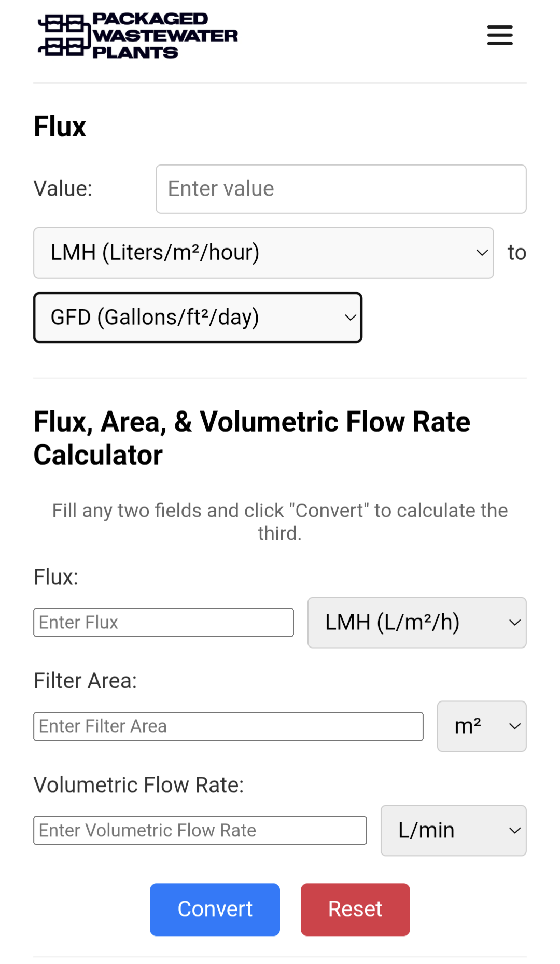
Task: Focus the 'Enter value' input field
Action: [x=341, y=189]
